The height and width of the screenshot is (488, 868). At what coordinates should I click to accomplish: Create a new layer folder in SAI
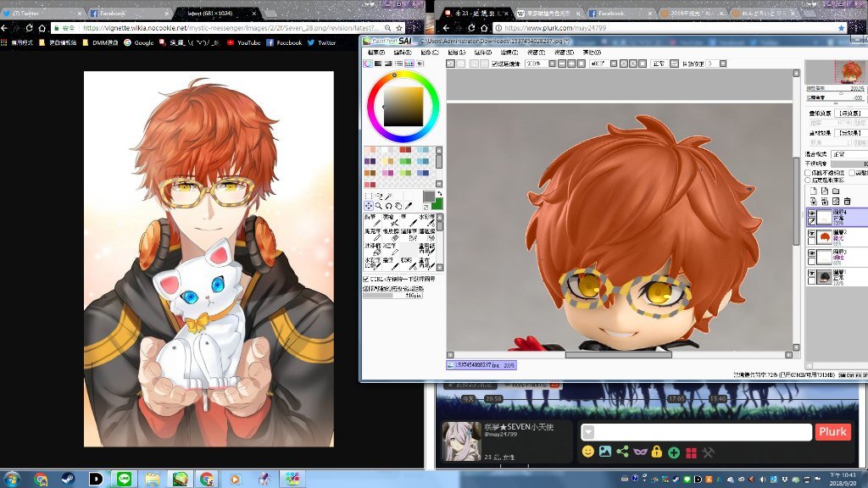[835, 191]
